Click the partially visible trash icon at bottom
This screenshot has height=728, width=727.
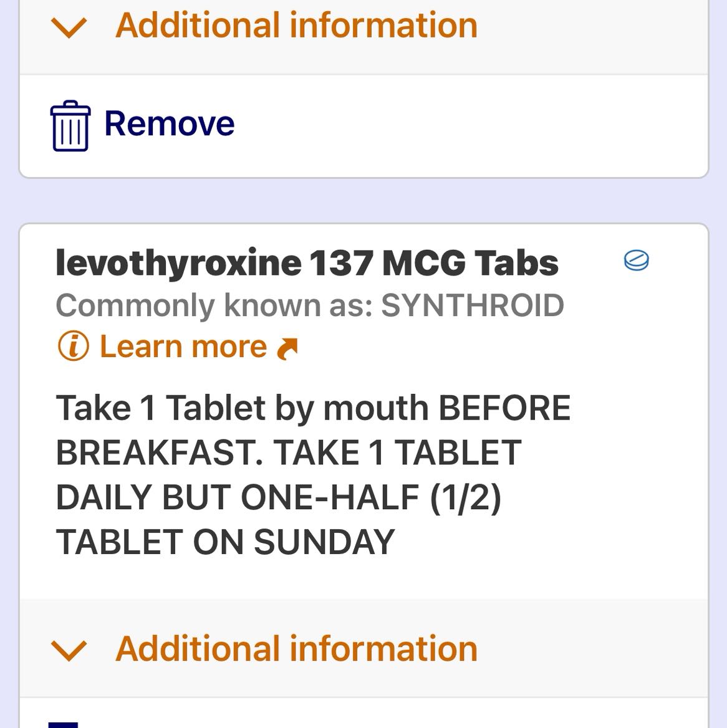[63, 724]
